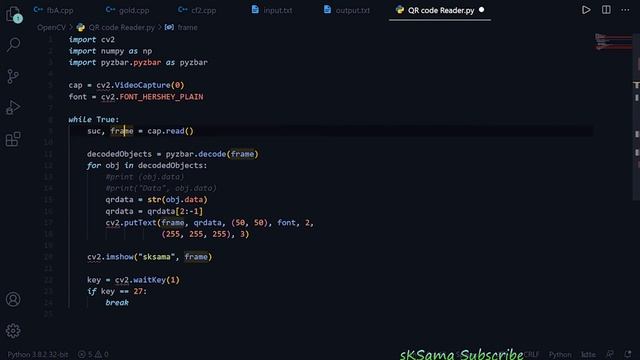Viewport: 640px width, 360px height.
Task: Click 'cv2.imshow("sksama", frame)' line
Action: tap(149, 257)
